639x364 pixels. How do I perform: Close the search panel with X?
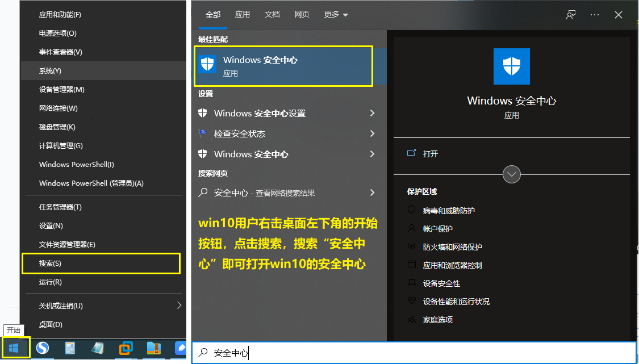618,15
